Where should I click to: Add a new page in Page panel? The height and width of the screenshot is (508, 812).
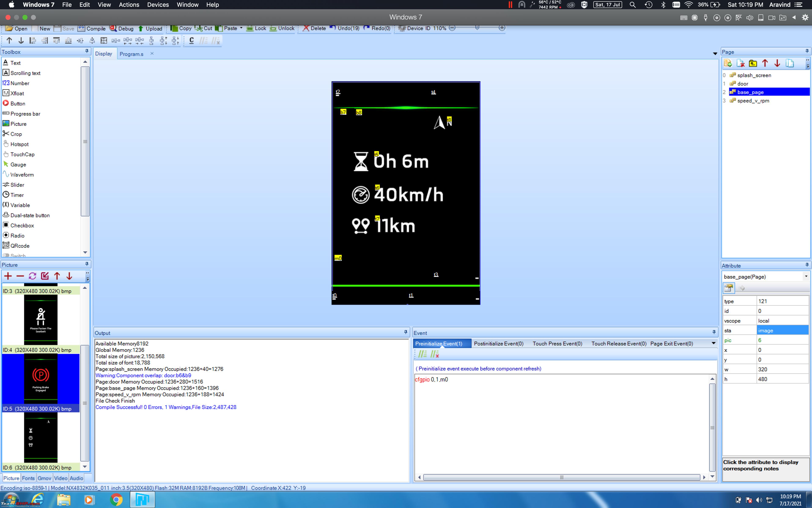pyautogui.click(x=728, y=63)
